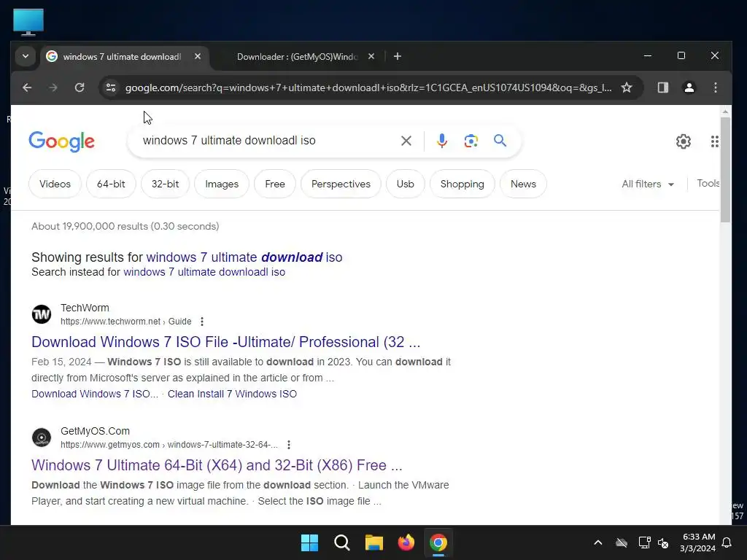
Task: Open options for GetMyOS result
Action: click(289, 445)
